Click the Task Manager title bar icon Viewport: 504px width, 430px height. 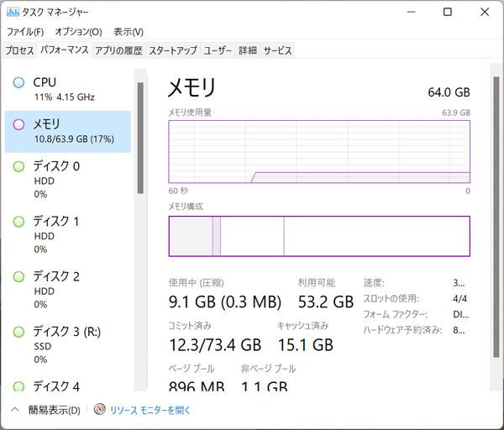pos(13,13)
